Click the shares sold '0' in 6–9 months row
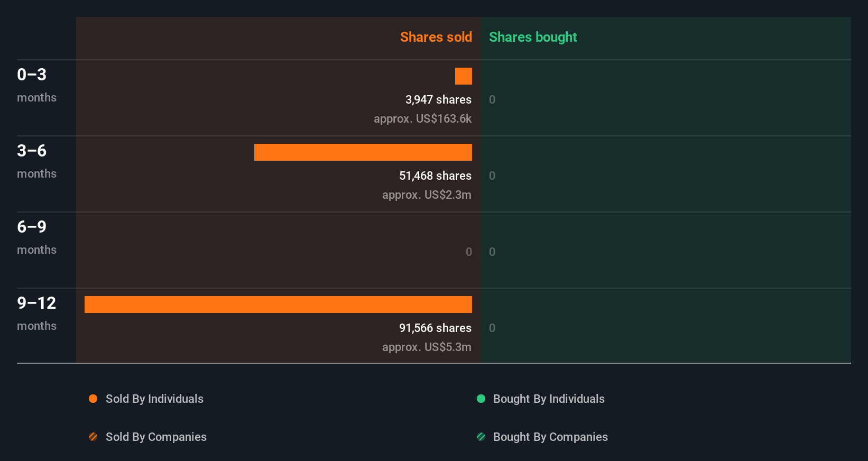 click(x=469, y=252)
